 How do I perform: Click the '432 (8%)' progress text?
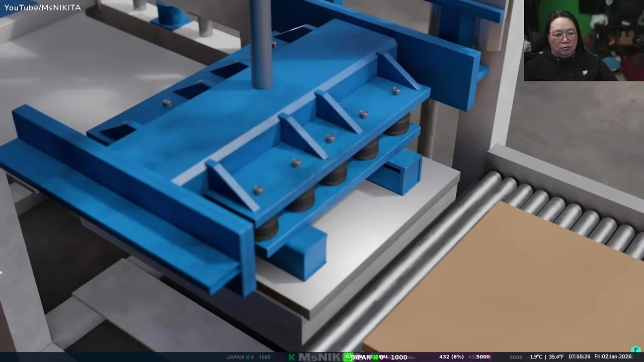(451, 357)
